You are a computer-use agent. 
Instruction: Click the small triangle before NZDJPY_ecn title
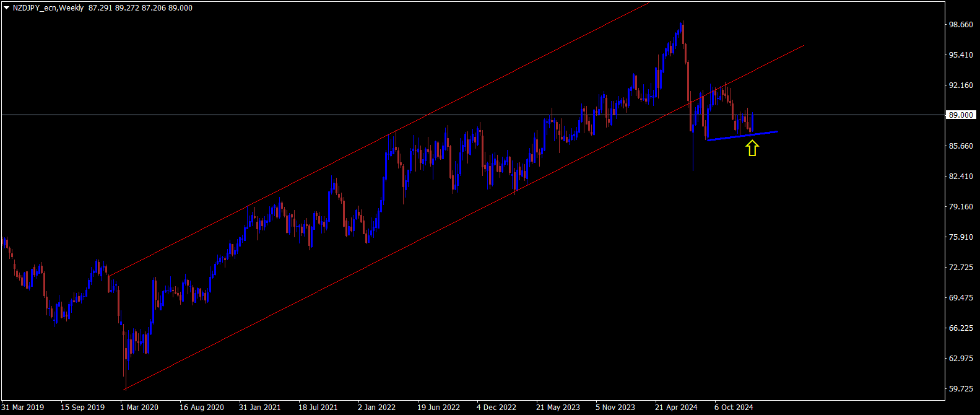[x=6, y=8]
